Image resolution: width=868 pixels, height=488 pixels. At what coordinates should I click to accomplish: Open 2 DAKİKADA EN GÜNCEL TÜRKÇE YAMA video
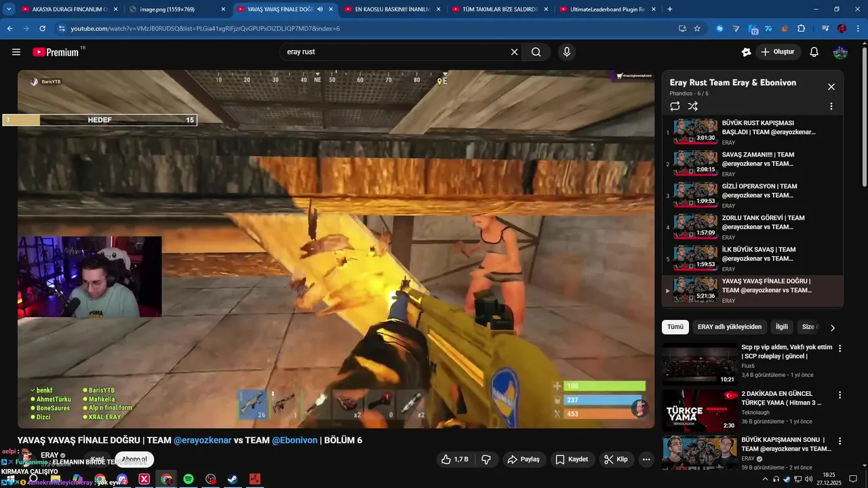(x=747, y=410)
